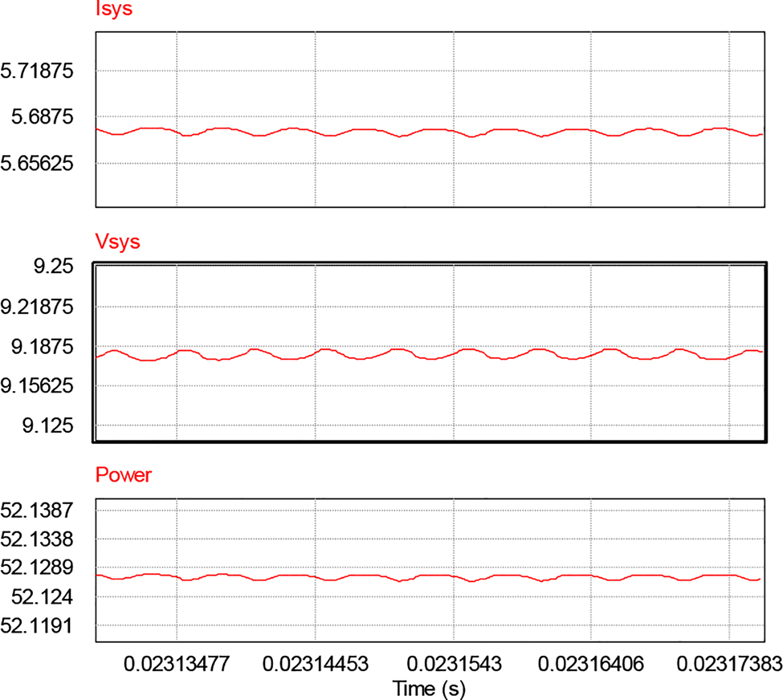Click the Time (s) axis label

click(x=430, y=688)
